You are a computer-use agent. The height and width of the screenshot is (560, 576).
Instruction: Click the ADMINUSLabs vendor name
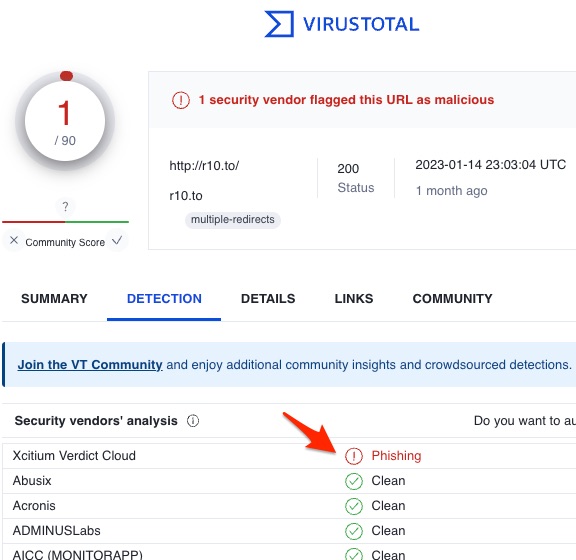(x=57, y=531)
